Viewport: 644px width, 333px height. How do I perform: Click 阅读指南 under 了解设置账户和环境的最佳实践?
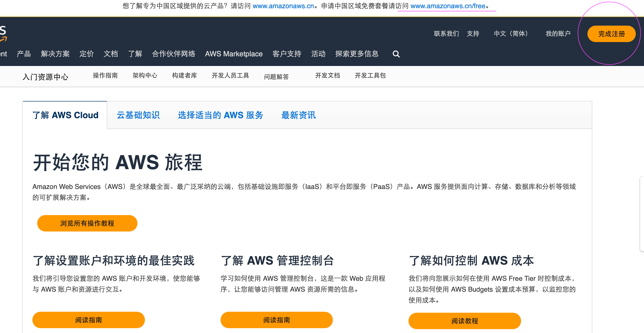click(88, 320)
